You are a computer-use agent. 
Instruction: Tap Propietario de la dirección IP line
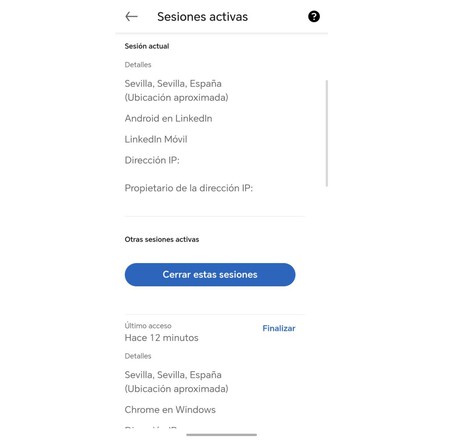[189, 188]
